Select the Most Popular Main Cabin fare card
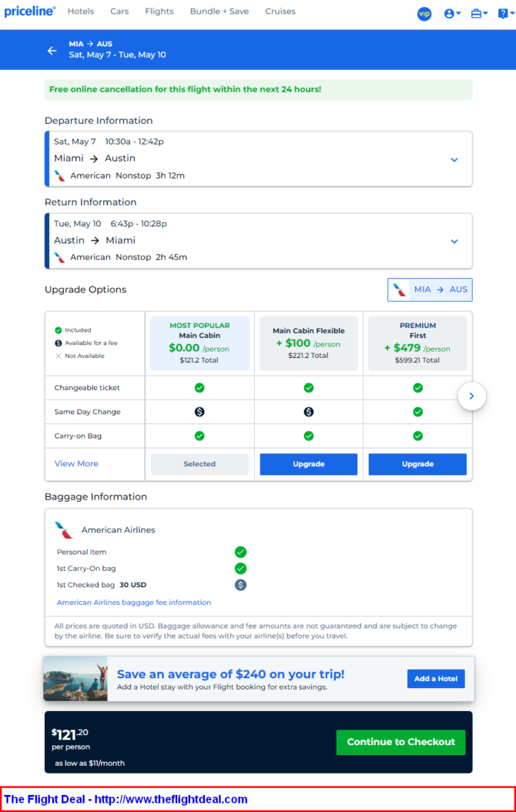516x812 pixels. (199, 343)
